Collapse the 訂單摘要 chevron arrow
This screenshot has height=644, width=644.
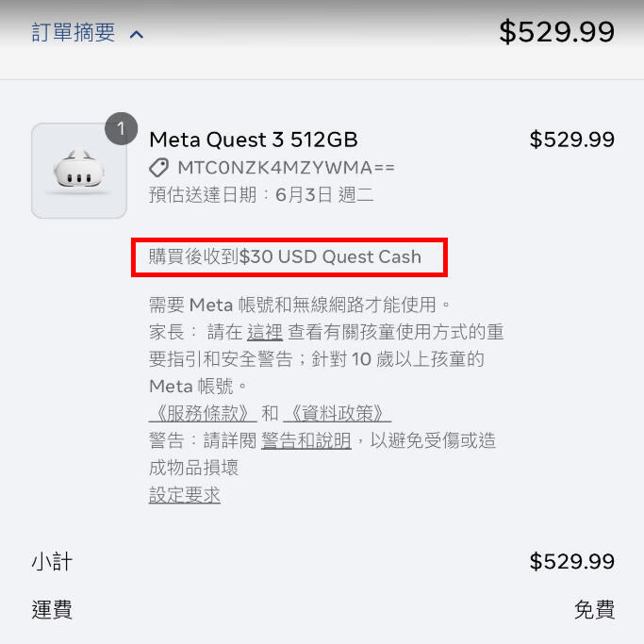(x=137, y=35)
